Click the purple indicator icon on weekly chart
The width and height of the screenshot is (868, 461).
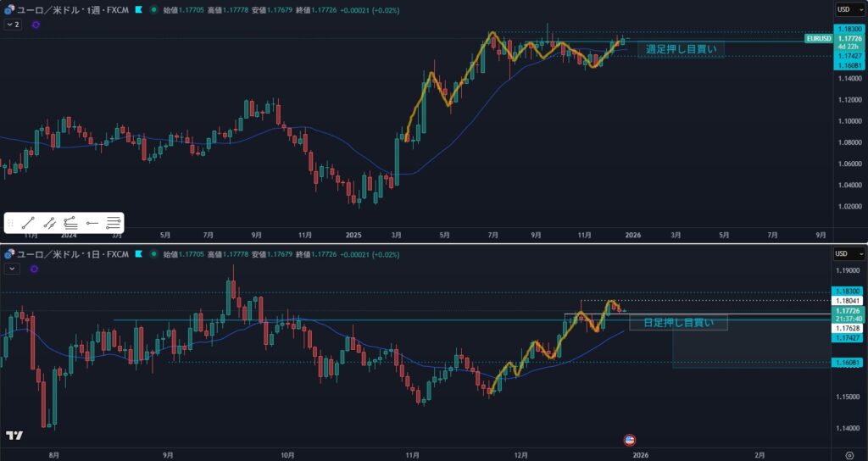click(36, 25)
